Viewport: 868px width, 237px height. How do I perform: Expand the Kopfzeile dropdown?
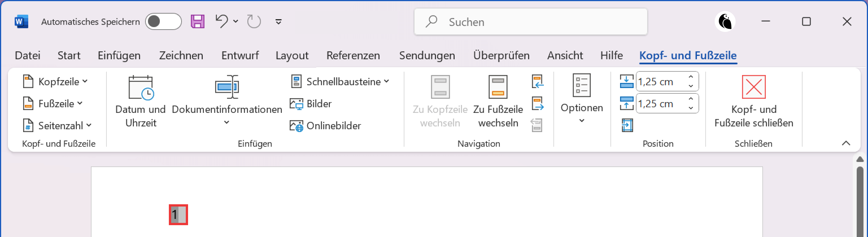click(x=55, y=82)
